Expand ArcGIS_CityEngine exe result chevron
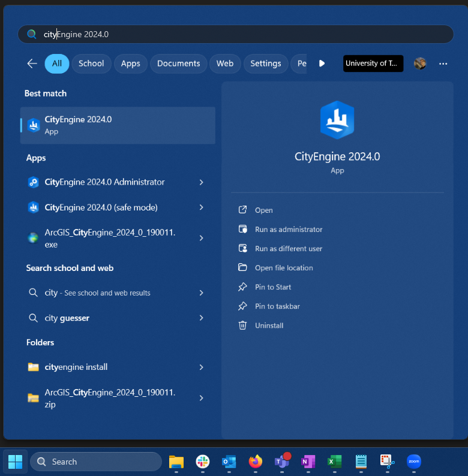468x476 pixels. [201, 238]
